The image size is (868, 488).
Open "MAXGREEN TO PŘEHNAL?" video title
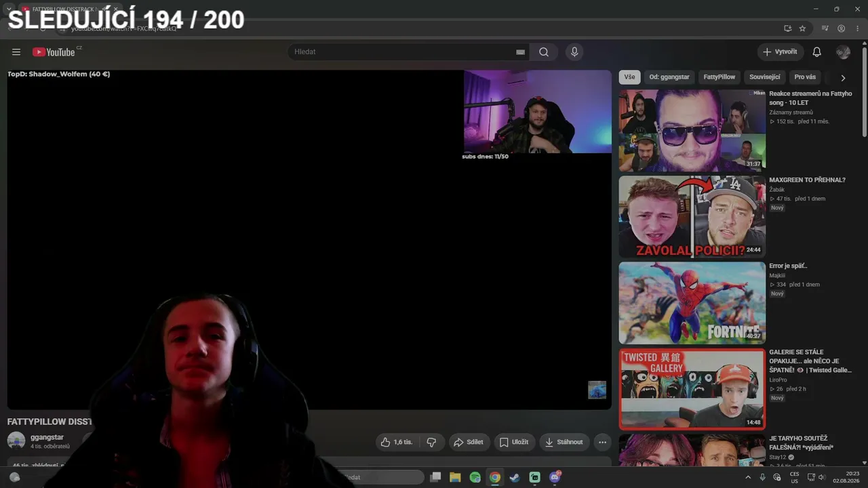pyautogui.click(x=807, y=180)
